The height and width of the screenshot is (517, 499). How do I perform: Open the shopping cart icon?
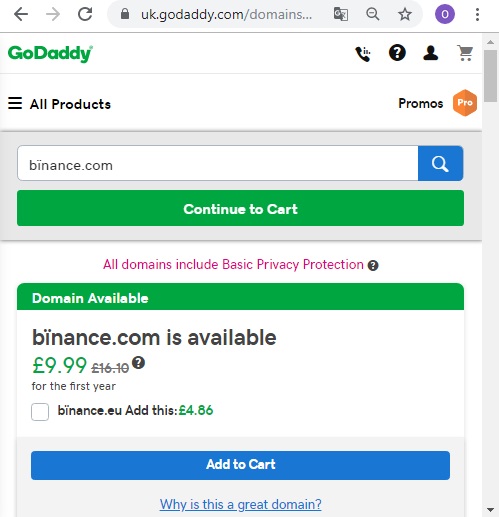pyautogui.click(x=465, y=53)
